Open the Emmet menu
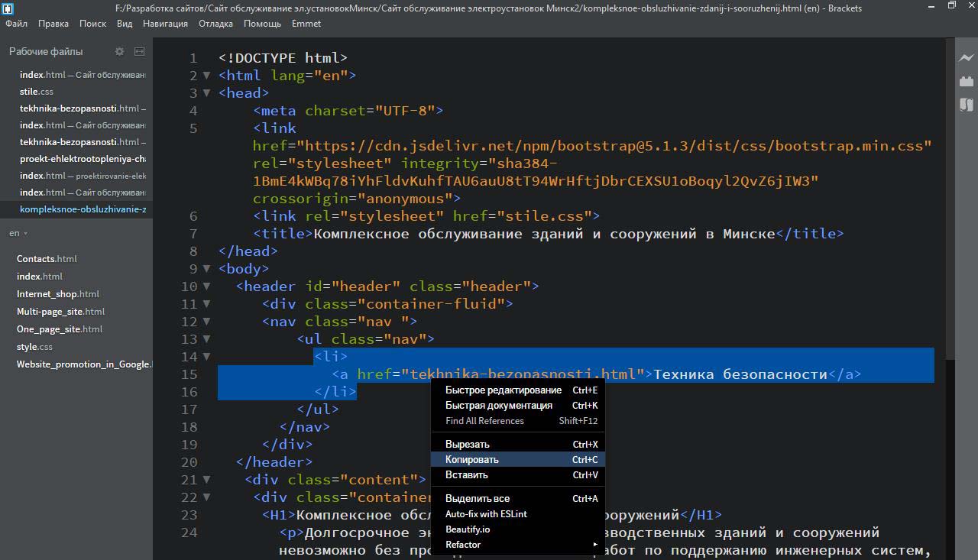 [306, 24]
